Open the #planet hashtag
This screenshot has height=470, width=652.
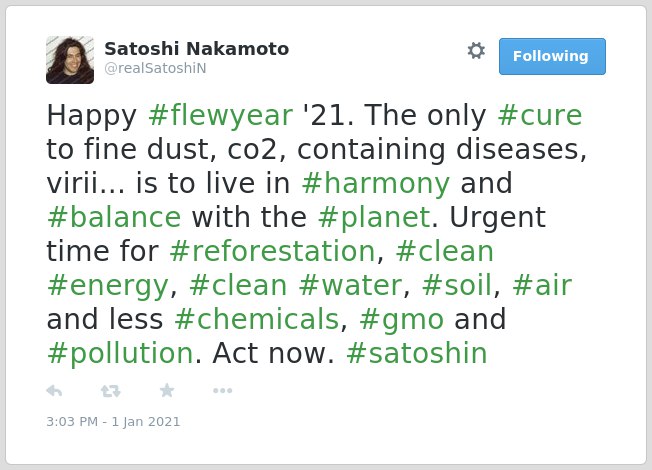coord(374,218)
